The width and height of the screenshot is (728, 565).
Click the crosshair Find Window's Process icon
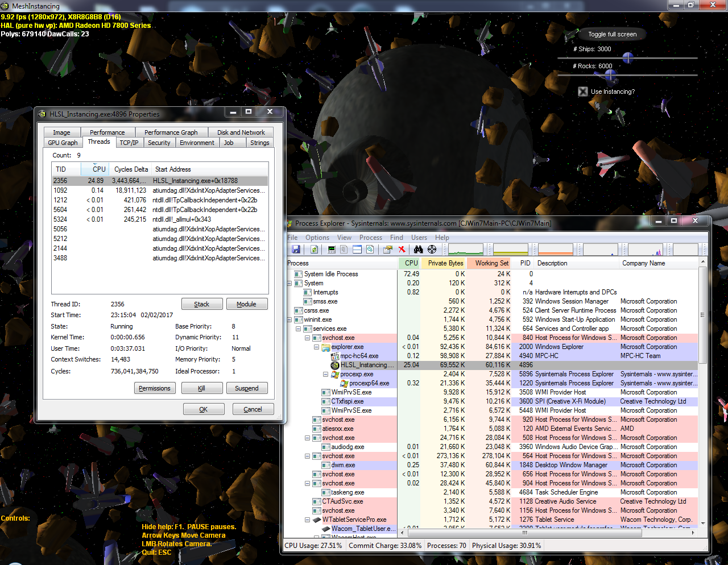(432, 250)
